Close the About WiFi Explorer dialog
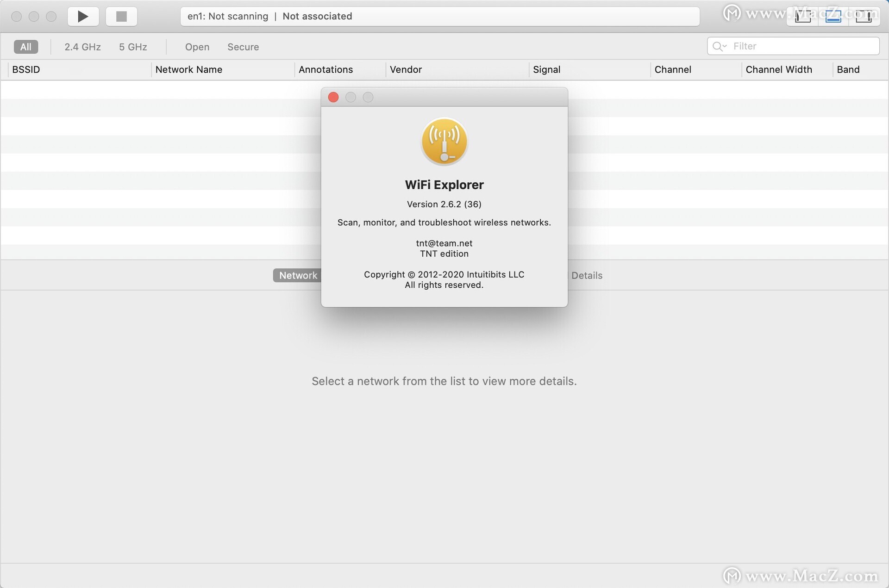 333,97
